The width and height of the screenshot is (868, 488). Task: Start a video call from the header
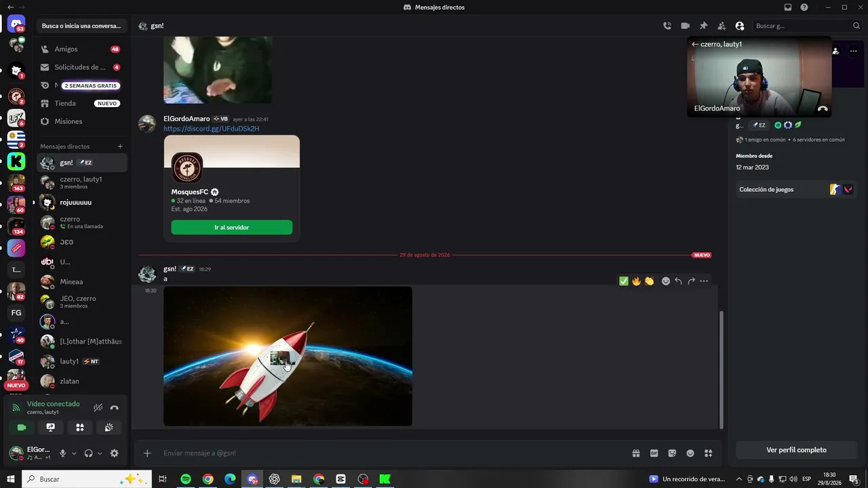(686, 26)
